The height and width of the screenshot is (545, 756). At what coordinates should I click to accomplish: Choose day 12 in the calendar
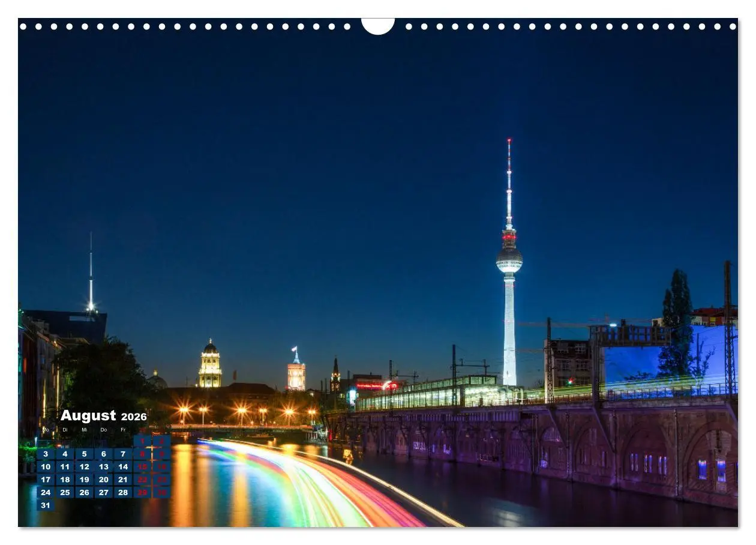[x=84, y=467]
